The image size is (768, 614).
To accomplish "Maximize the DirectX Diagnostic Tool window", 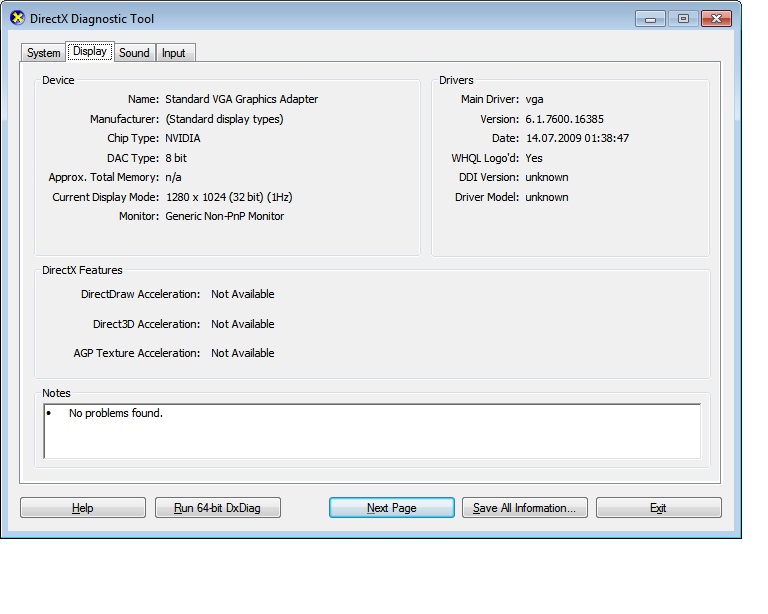I will tap(683, 19).
